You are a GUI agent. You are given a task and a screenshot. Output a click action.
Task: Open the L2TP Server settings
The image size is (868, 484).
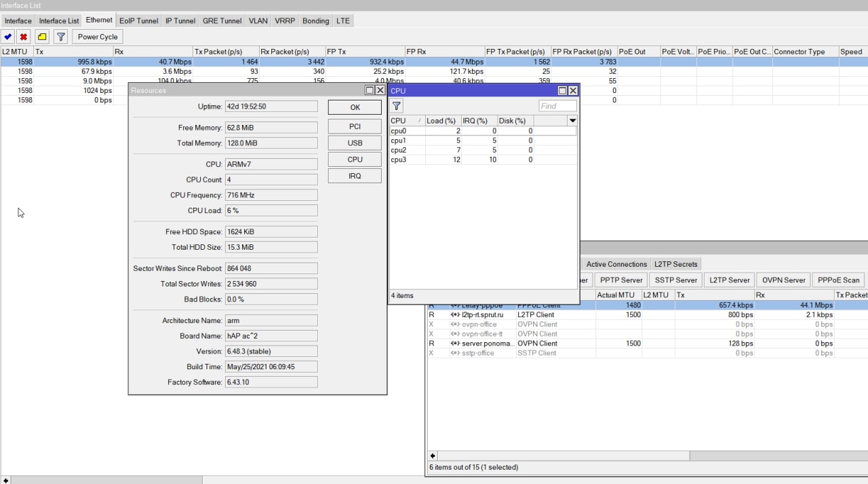tap(730, 280)
